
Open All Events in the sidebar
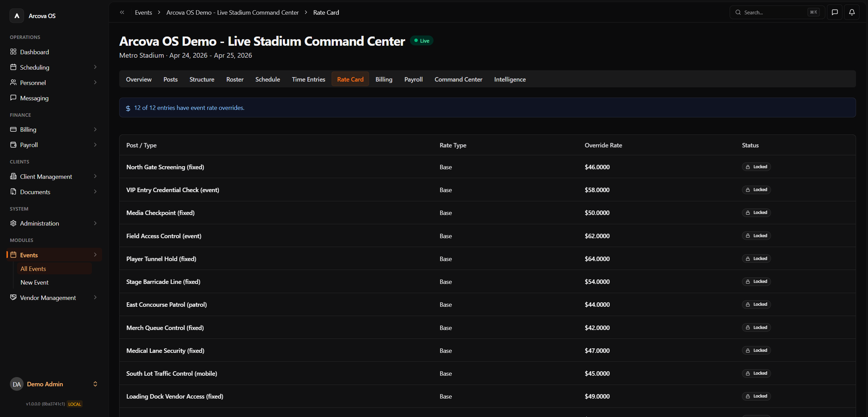(x=54, y=269)
